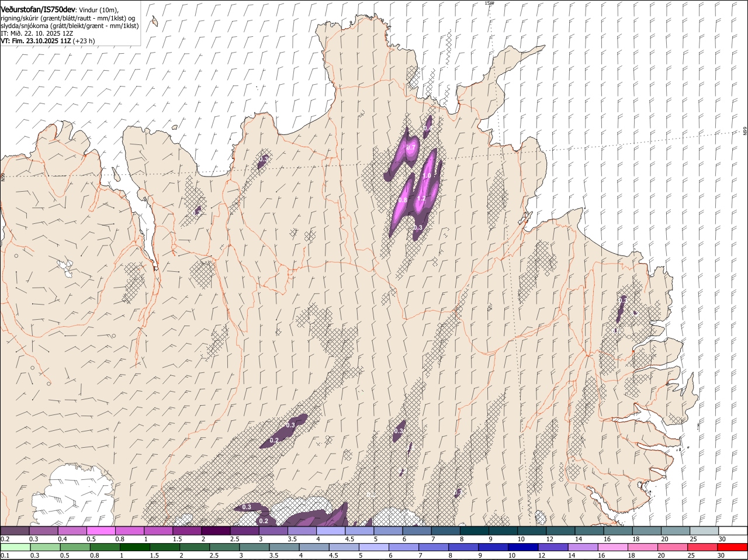Click the snow legend swatch labeled 12
The width and height of the screenshot is (748, 560).
pyautogui.click(x=561, y=531)
